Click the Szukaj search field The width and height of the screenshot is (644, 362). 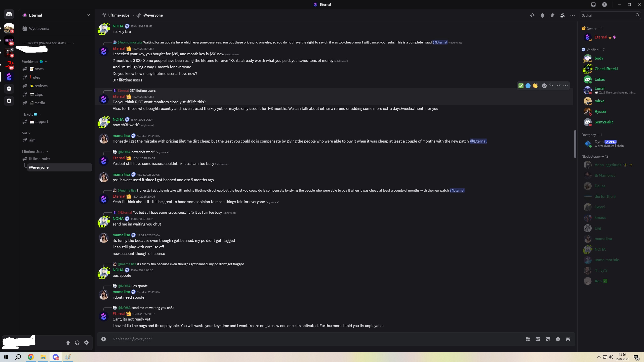pos(608,15)
